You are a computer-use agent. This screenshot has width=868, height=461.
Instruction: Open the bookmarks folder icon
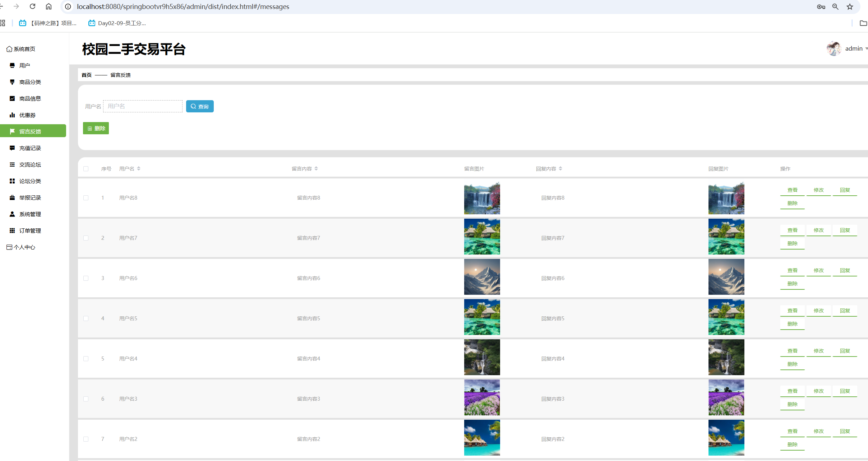click(863, 23)
